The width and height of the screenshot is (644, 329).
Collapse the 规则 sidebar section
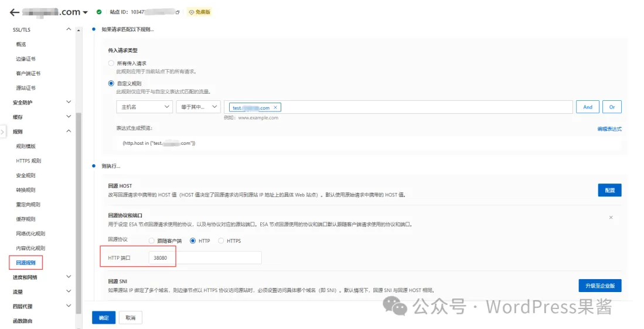click(69, 131)
